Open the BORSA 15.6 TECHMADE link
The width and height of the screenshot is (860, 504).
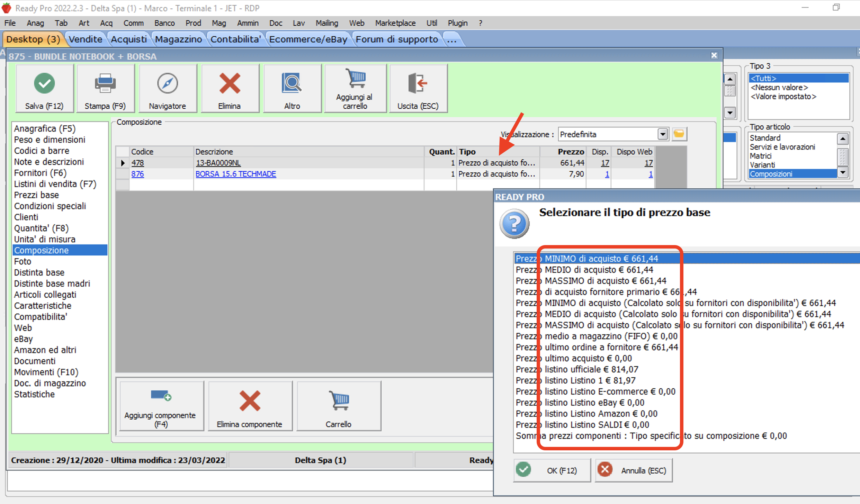coord(236,174)
